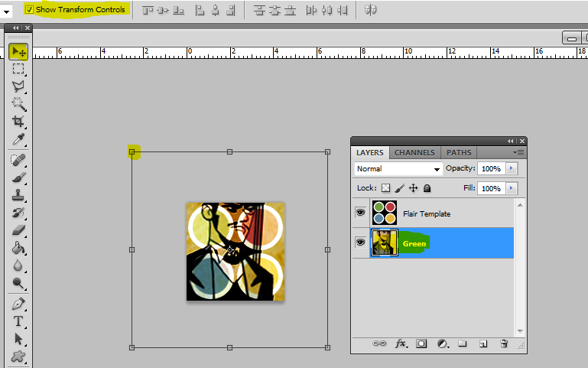The height and width of the screenshot is (368, 588).
Task: Add a layer style (fx)
Action: click(x=401, y=344)
